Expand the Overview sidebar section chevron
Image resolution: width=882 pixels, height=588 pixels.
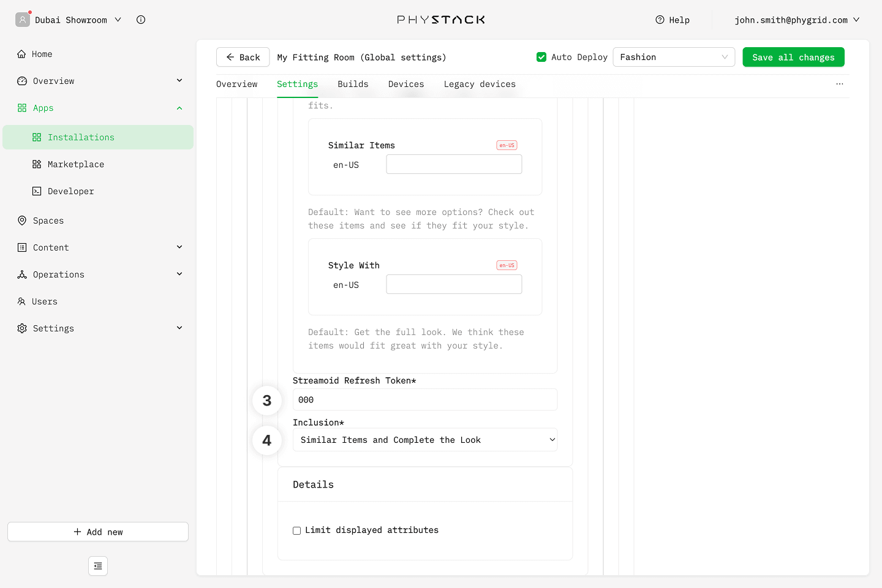point(179,81)
